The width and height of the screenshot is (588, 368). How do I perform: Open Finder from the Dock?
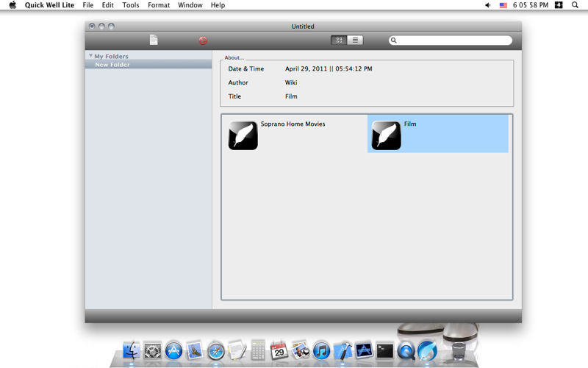point(132,351)
